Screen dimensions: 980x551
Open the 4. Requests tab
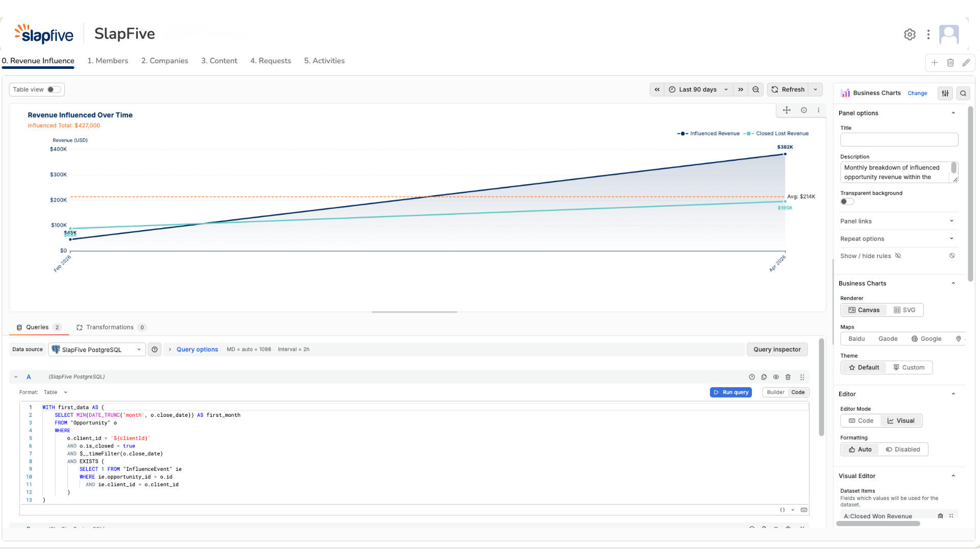pyautogui.click(x=271, y=61)
